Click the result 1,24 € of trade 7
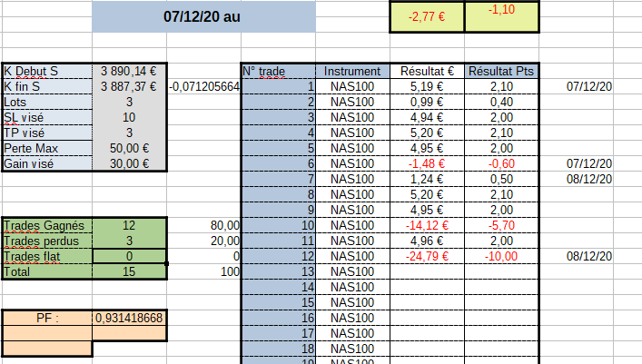The image size is (642, 364). [x=427, y=180]
